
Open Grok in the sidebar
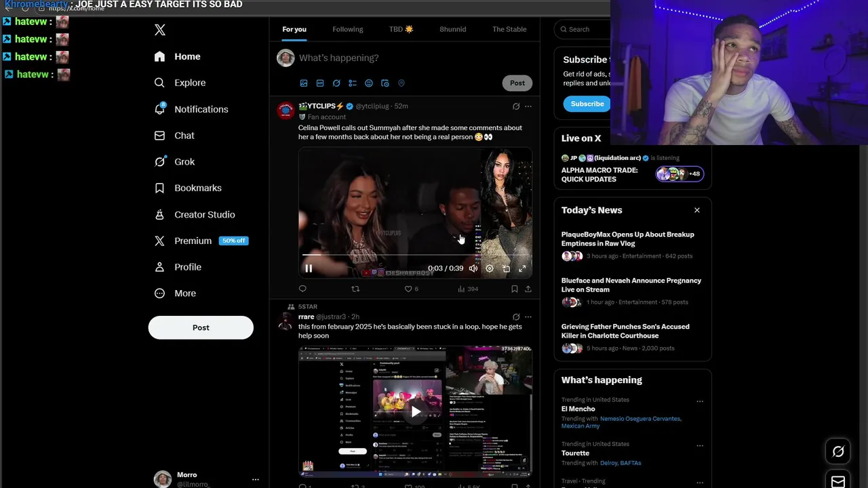pyautogui.click(x=175, y=161)
